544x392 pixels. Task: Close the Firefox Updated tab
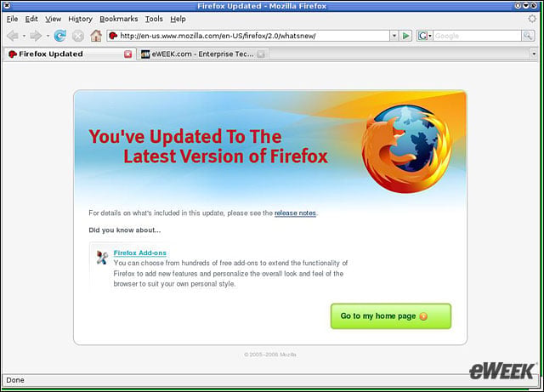[128, 54]
